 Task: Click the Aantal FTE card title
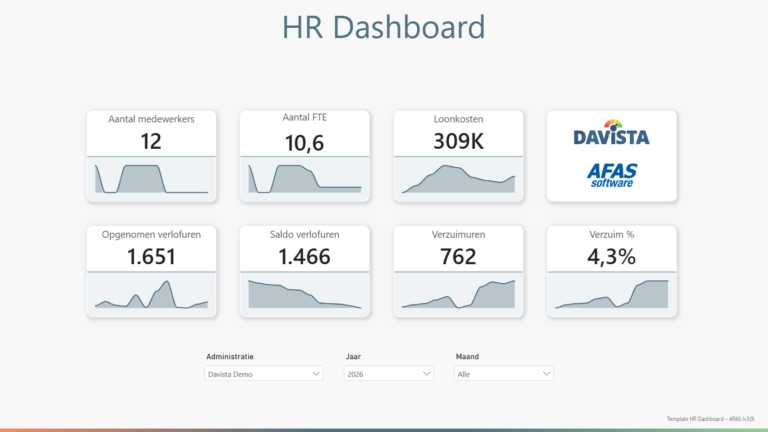tap(305, 118)
